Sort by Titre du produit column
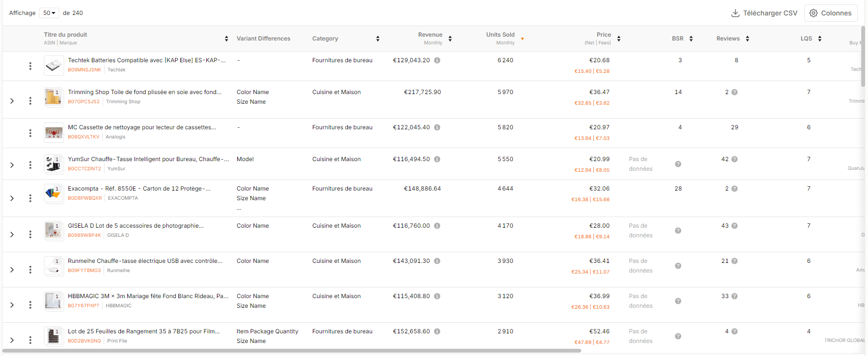The image size is (868, 356). 227,39
